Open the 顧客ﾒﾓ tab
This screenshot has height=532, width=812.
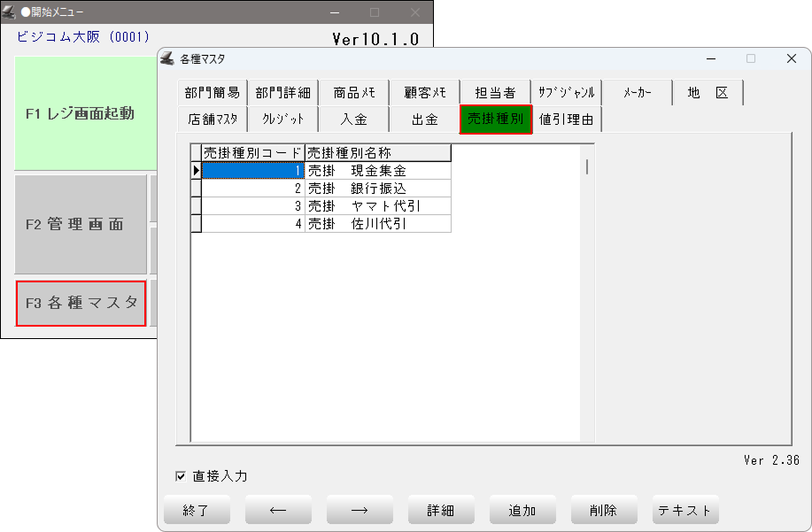point(425,93)
